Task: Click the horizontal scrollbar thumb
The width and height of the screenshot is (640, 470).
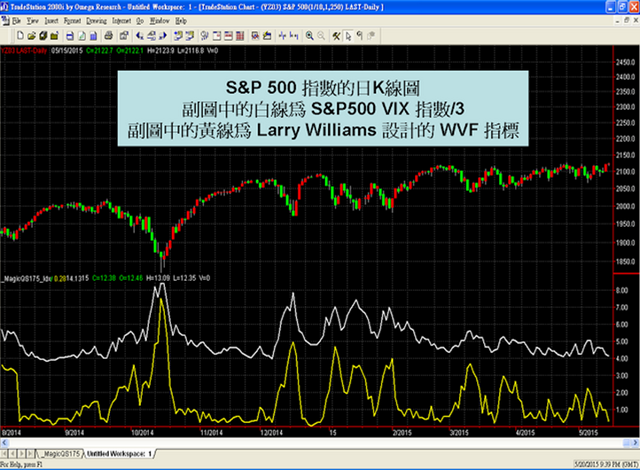Action: pos(627,443)
